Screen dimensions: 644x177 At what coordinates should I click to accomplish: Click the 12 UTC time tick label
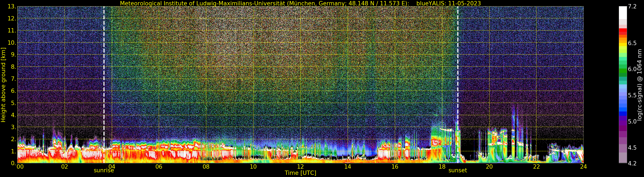click(x=300, y=166)
